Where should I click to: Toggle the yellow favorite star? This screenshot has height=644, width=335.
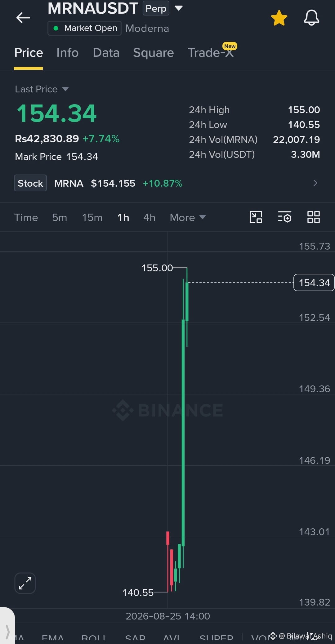[x=279, y=18]
